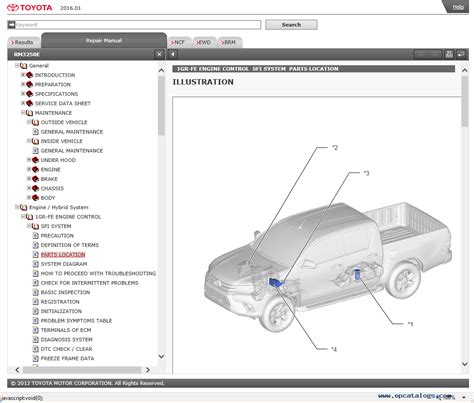
Task: Collapse the General tree node
Action: pyautogui.click(x=17, y=66)
